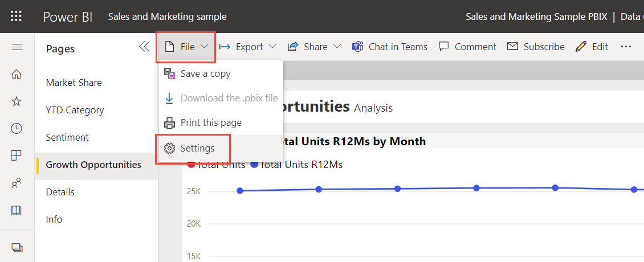Choose Save a copy menu entry

click(205, 73)
